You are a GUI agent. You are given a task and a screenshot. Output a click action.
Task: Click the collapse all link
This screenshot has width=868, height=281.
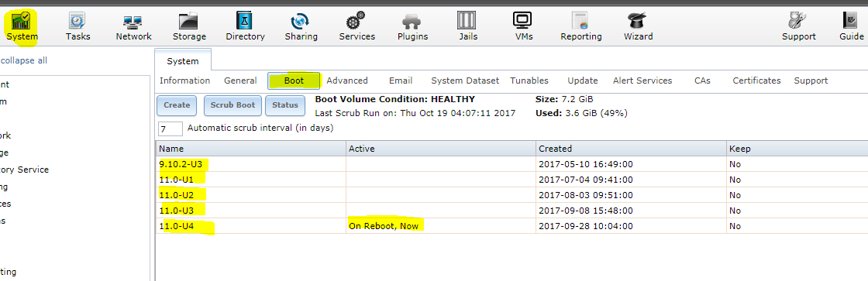point(23,60)
